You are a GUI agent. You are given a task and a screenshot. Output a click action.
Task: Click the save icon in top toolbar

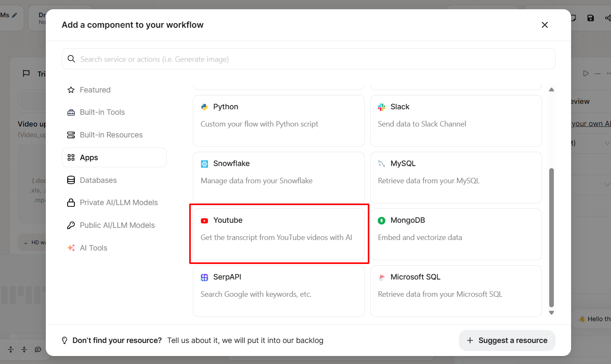pyautogui.click(x=590, y=18)
